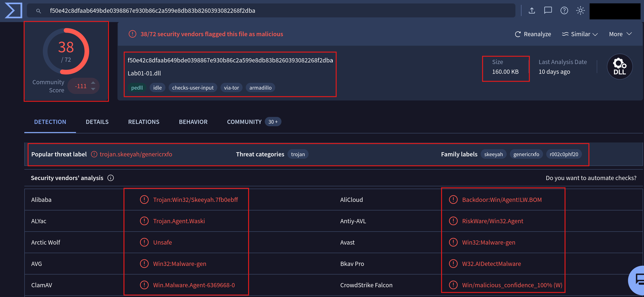Click the alert icon in the Avast row
The height and width of the screenshot is (297, 644).
(453, 242)
